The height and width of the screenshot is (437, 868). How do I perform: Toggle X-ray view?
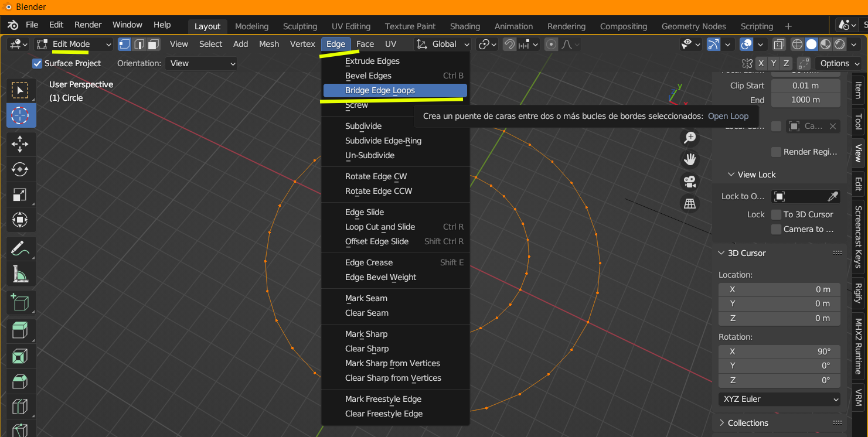click(779, 44)
